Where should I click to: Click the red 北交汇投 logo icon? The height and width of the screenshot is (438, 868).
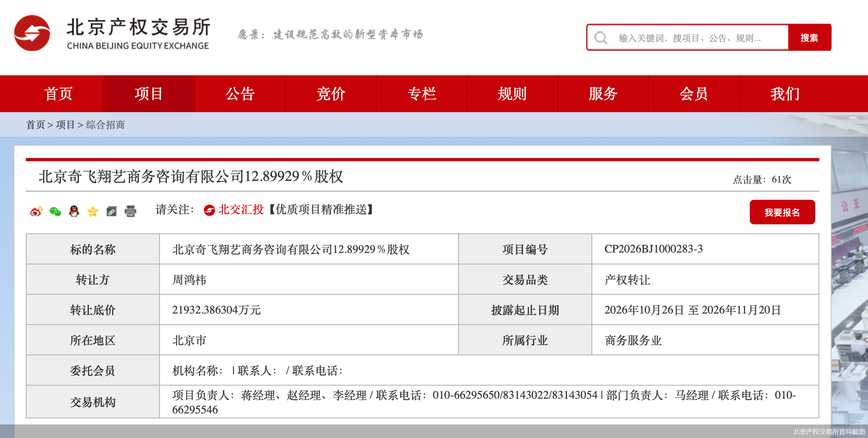(x=209, y=210)
